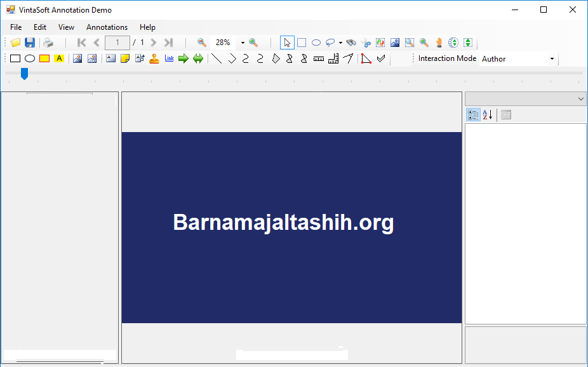Zoom in using the plus magnifier beside 28%

253,43
